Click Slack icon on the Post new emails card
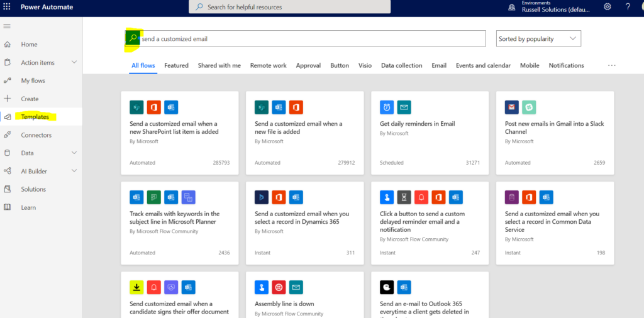Viewport: 644px width, 318px height. coord(529,107)
